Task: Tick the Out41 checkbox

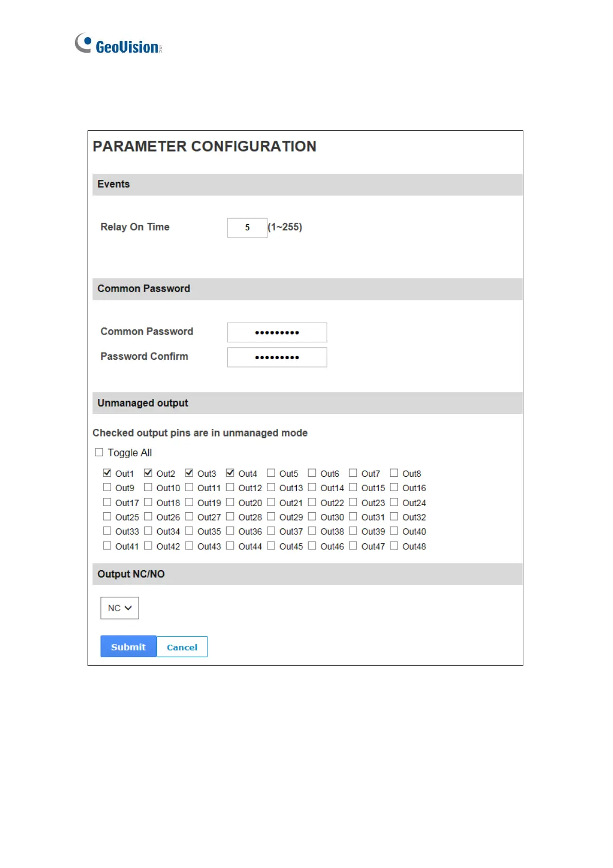Action: (x=107, y=545)
